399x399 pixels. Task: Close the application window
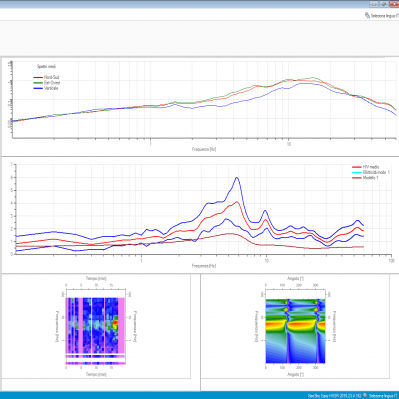394,4
